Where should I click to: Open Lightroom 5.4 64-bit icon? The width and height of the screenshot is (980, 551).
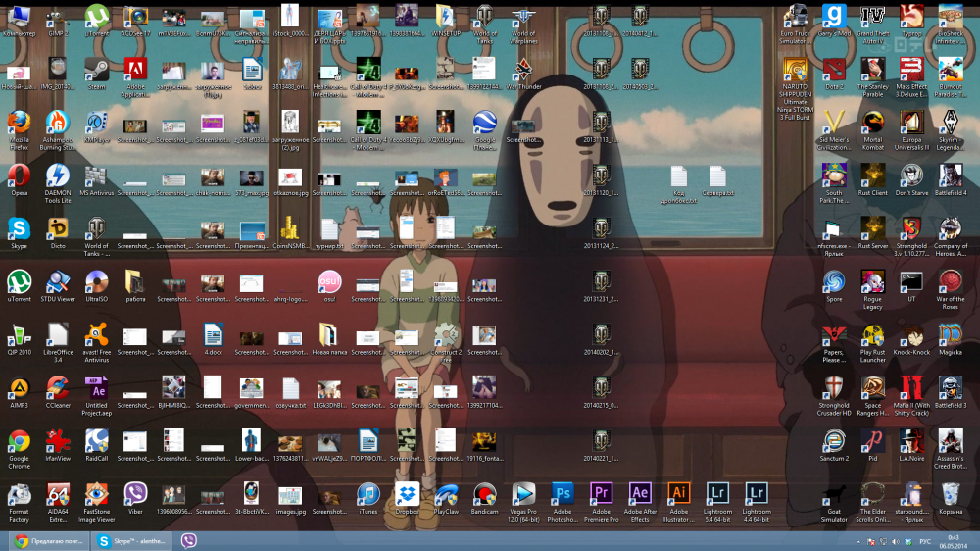pyautogui.click(x=717, y=503)
